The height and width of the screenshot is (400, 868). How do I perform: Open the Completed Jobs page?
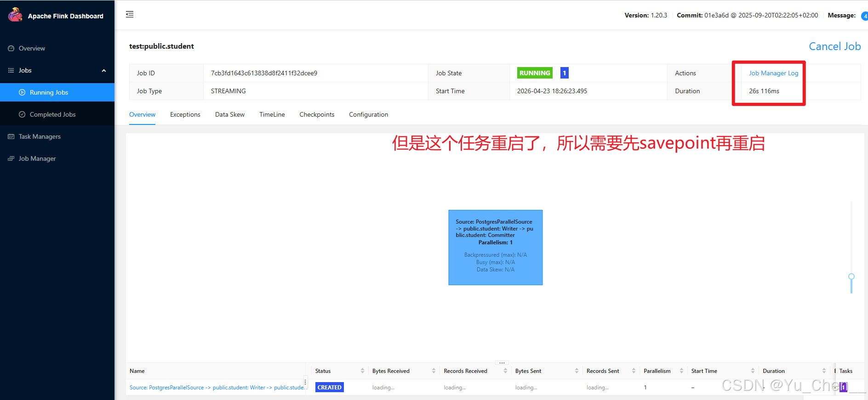coord(57,114)
